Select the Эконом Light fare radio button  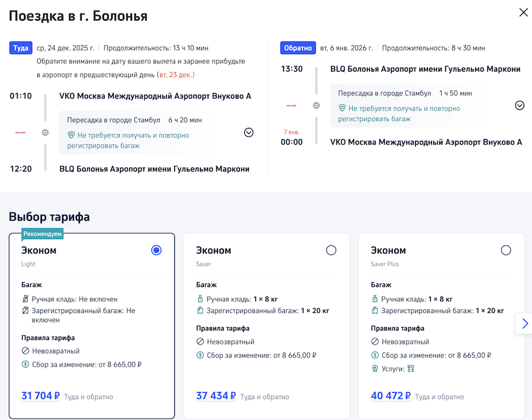[x=156, y=250]
